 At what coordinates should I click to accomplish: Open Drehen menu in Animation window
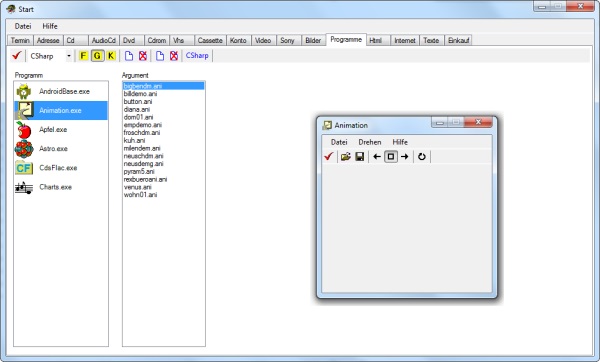pyautogui.click(x=370, y=142)
